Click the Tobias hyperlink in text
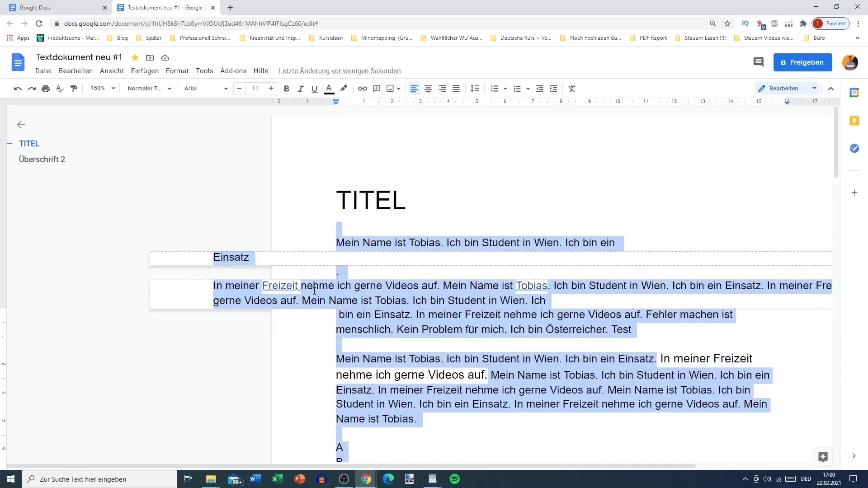The width and height of the screenshot is (868, 488). 531,285
